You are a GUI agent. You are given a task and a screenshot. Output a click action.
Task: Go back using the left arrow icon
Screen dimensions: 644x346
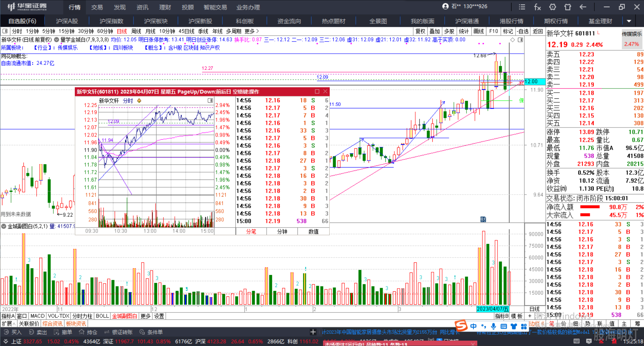pyautogui.click(x=583, y=7)
